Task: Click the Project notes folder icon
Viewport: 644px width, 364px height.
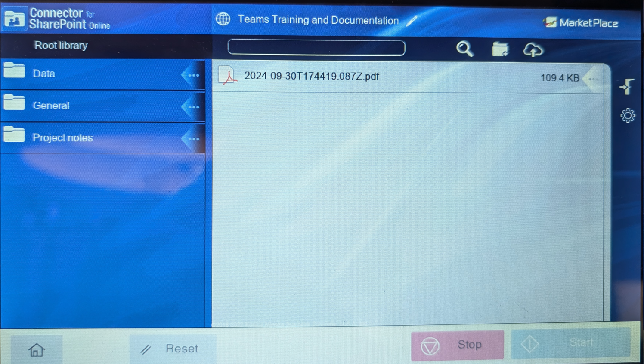Action: click(x=14, y=134)
